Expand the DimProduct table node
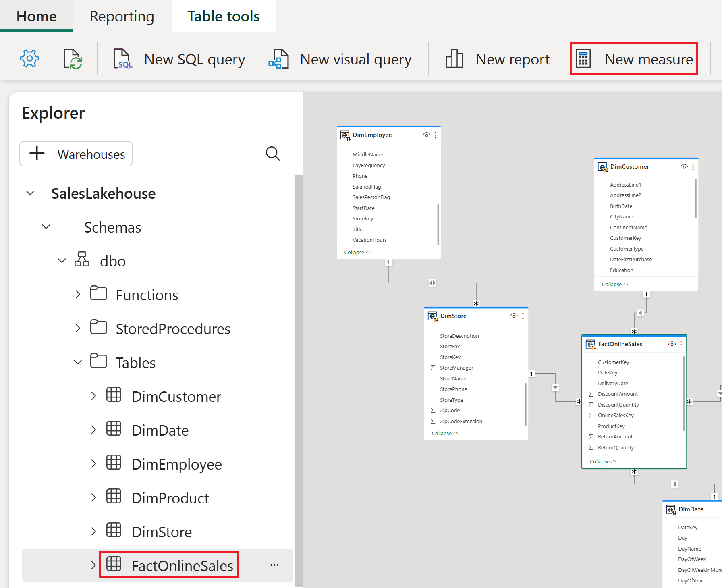Screen dimensions: 722x588 point(93,498)
